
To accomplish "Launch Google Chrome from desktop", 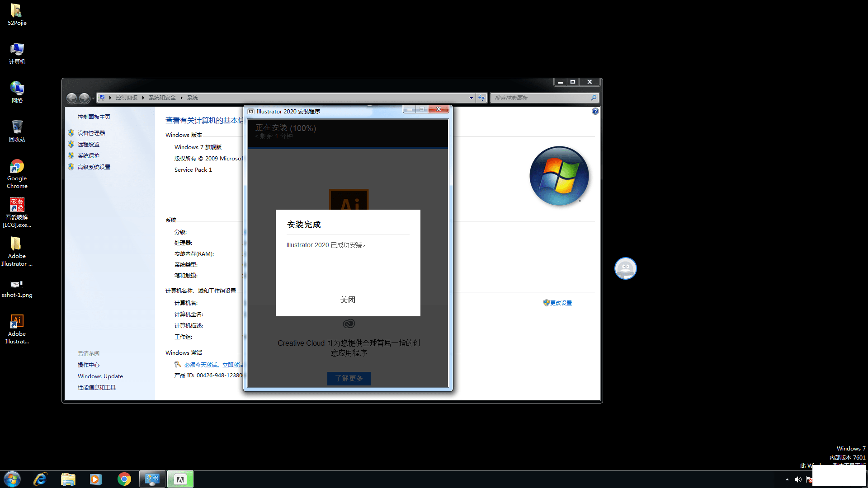I will (17, 174).
